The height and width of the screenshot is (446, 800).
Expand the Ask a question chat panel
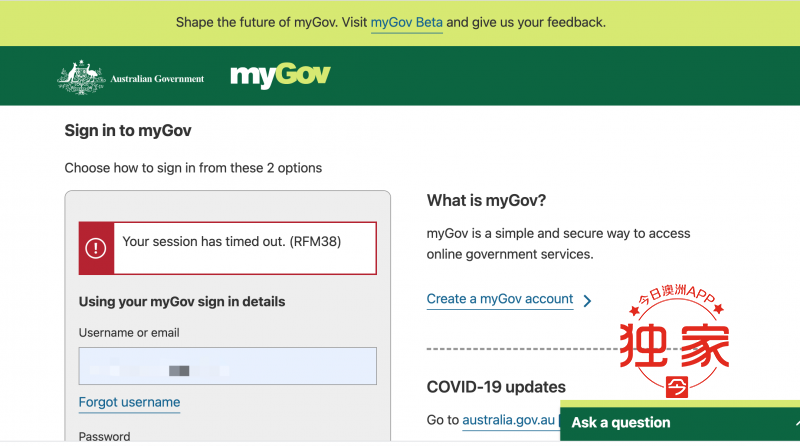680,422
